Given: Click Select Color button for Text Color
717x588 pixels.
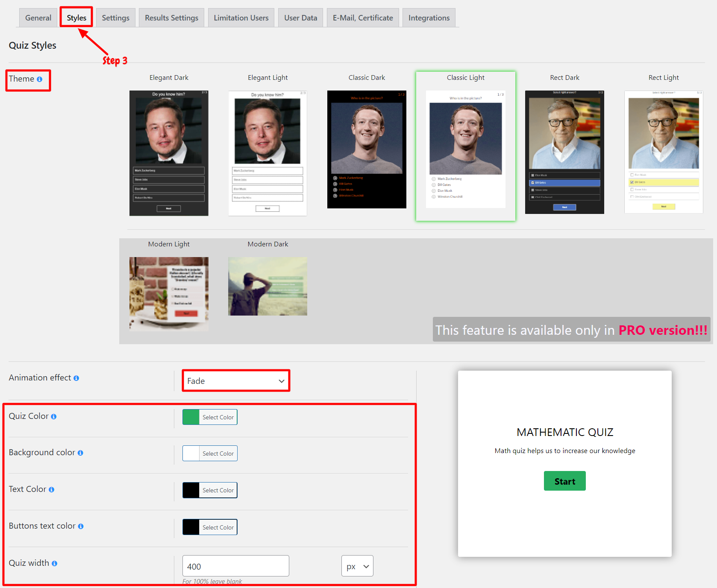Looking at the screenshot, I should pos(218,490).
